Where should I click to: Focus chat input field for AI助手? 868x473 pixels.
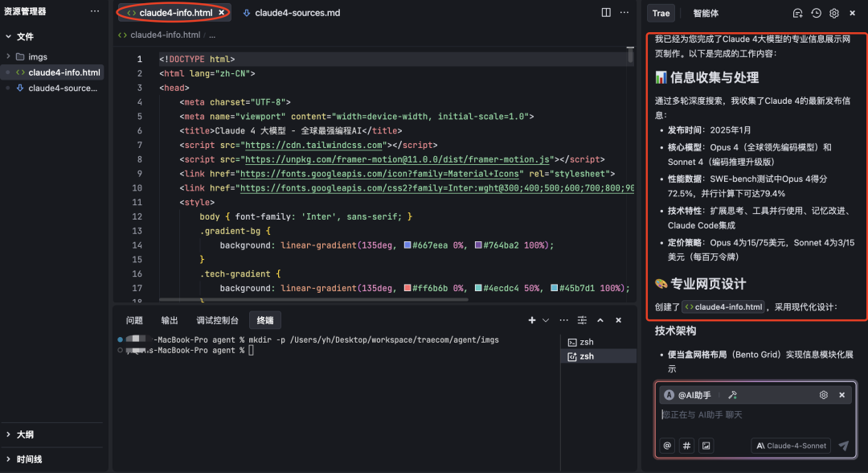pyautogui.click(x=755, y=415)
